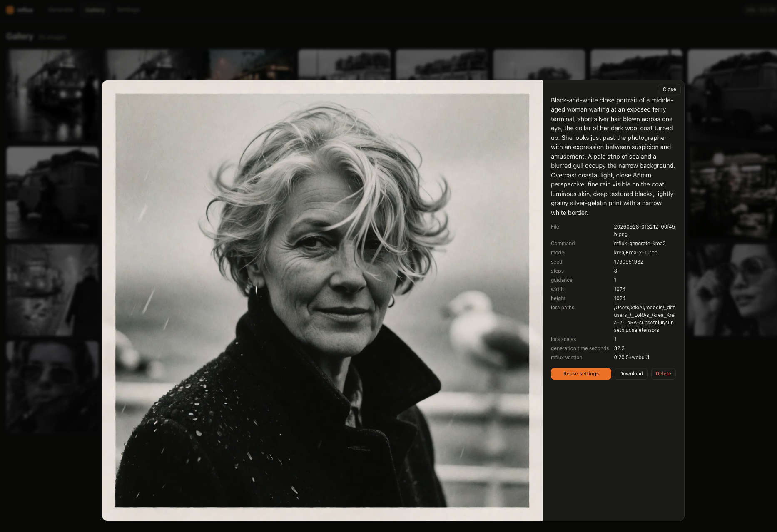Click the file name 20260928-013212_00f45b.png

[x=644, y=231]
